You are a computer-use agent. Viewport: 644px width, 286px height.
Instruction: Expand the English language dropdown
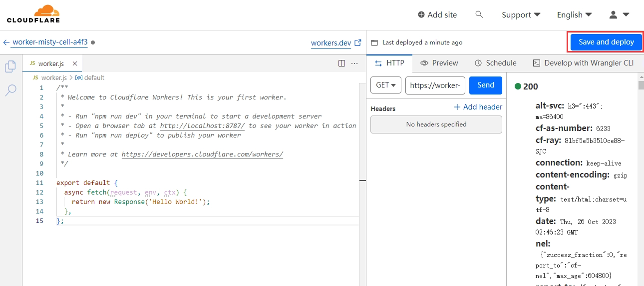[574, 14]
